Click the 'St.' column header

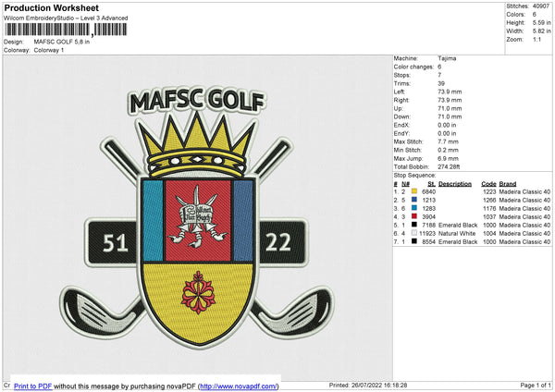pos(431,184)
